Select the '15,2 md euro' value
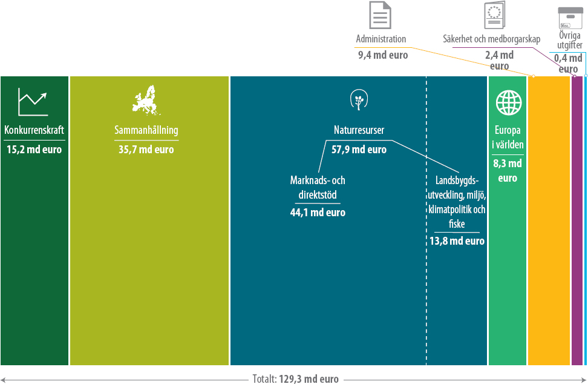The width and height of the screenshot is (588, 384). pyautogui.click(x=34, y=150)
